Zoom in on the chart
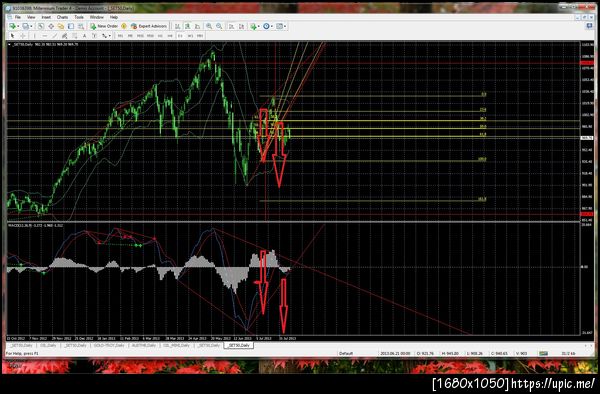Screen dimensions: 600x394 click(209, 26)
